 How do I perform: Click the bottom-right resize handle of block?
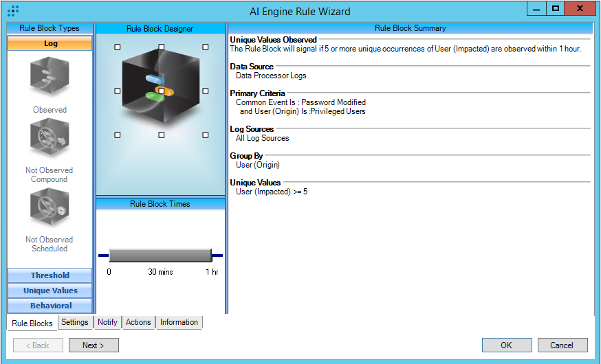coord(206,135)
